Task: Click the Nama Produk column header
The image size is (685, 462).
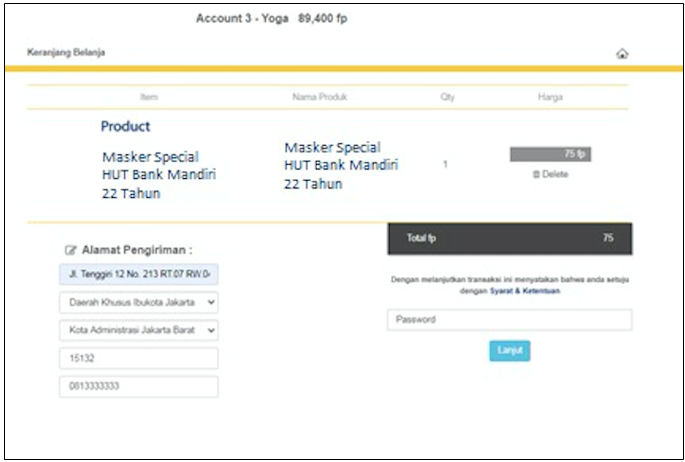Action: click(x=320, y=97)
